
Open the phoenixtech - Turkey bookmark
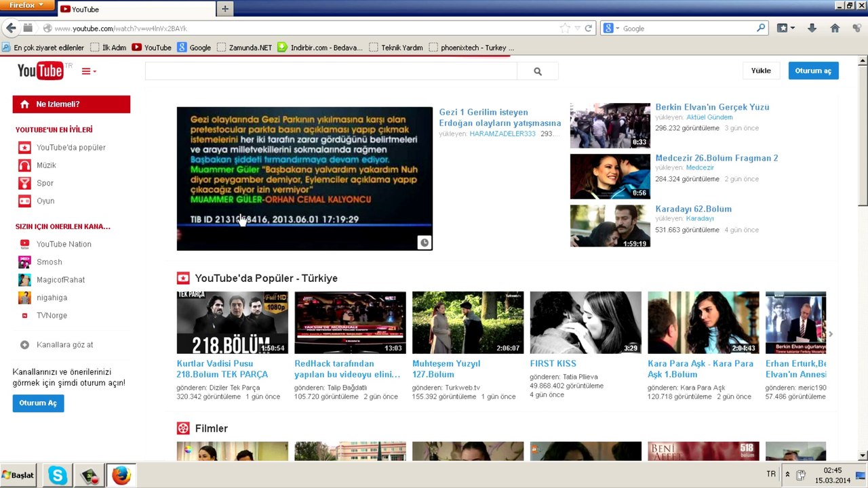tap(471, 47)
